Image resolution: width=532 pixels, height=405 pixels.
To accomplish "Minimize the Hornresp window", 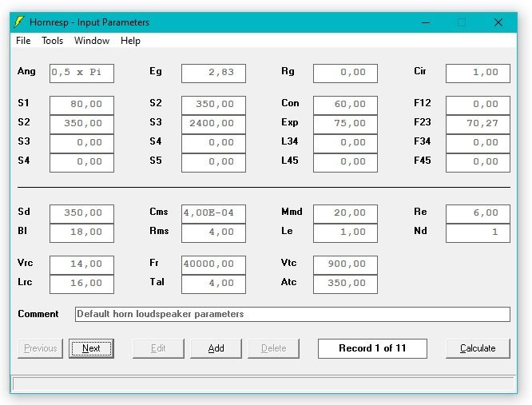I will point(426,22).
